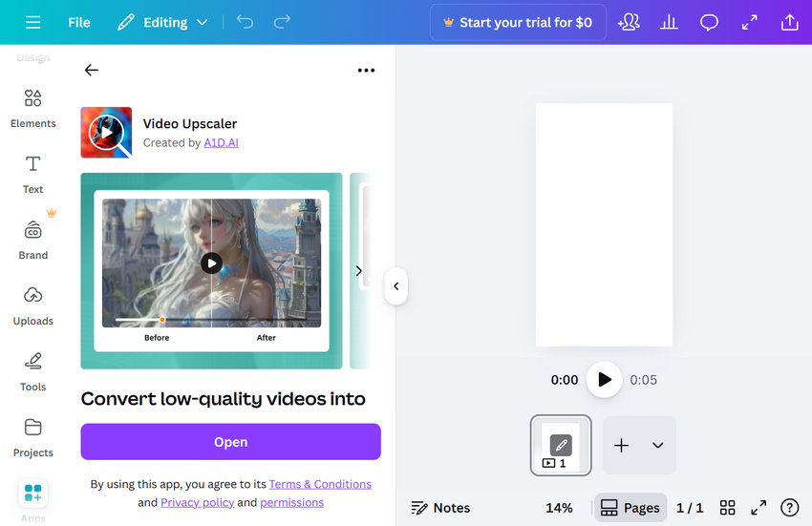Click the share upload icon
The image size is (812, 526).
pyautogui.click(x=789, y=22)
